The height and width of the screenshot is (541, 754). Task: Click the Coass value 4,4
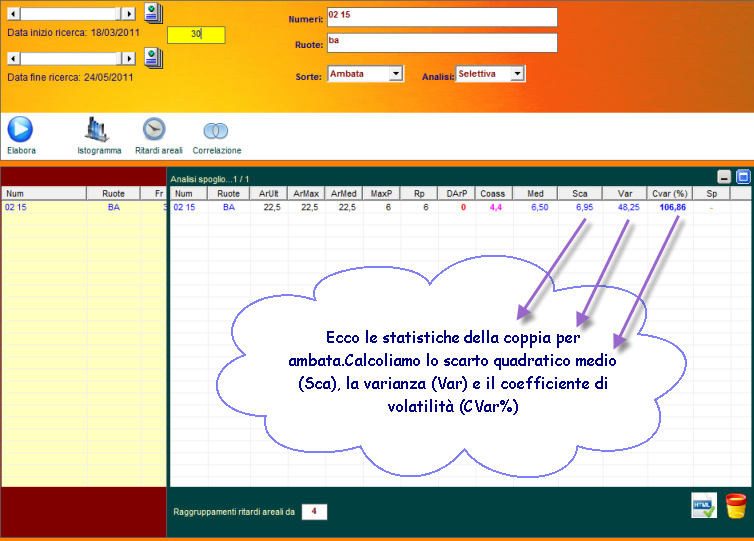[x=496, y=207]
